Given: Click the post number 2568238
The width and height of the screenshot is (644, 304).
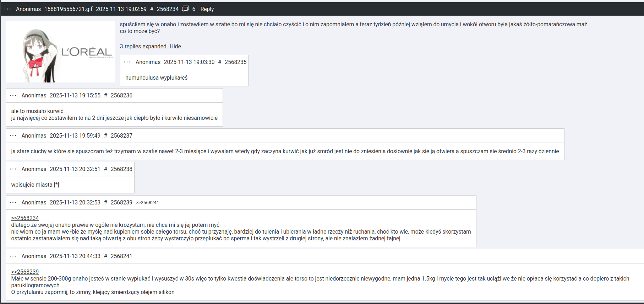Looking at the screenshot, I should click(121, 169).
